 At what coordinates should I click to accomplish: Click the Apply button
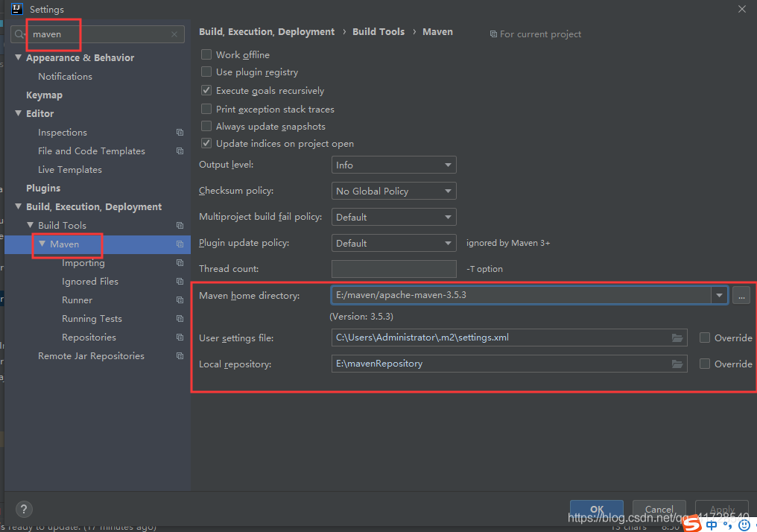coord(722,509)
